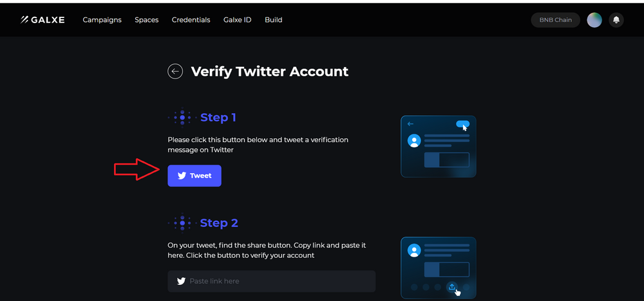
Task: Click the Twitter icon inside the link field
Action: (x=181, y=281)
